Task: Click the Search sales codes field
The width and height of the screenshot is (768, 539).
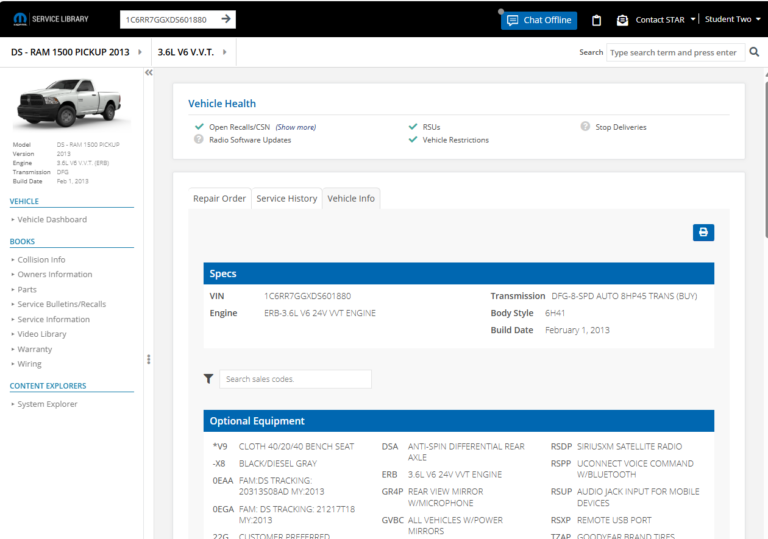Action: coord(295,379)
